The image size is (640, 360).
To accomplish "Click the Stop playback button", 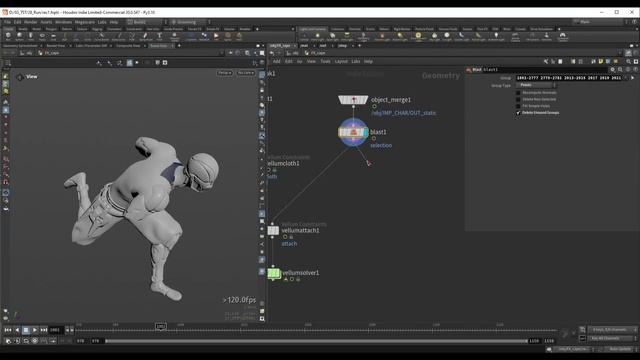I will click(26, 330).
